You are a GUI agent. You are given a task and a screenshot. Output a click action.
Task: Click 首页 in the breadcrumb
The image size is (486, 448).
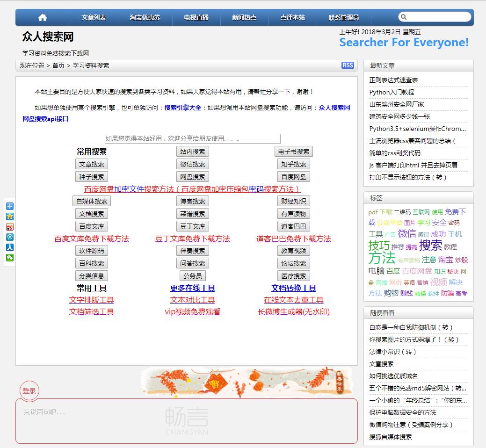click(x=58, y=65)
